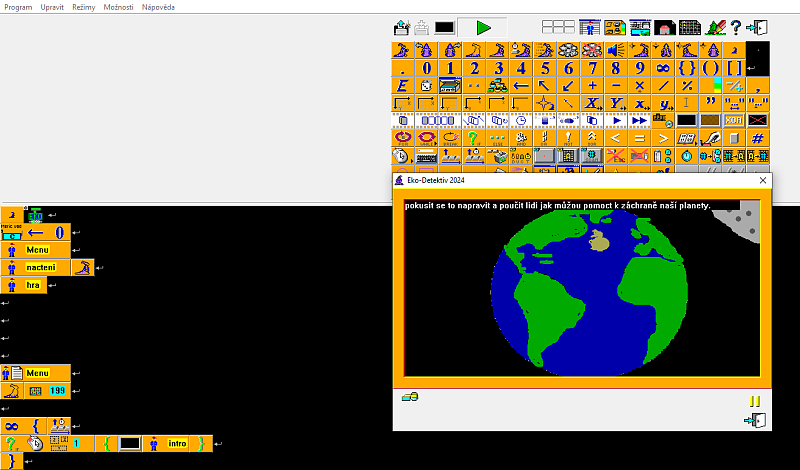
Task: Click the 'hra' helper call in code
Action: [x=24, y=285]
